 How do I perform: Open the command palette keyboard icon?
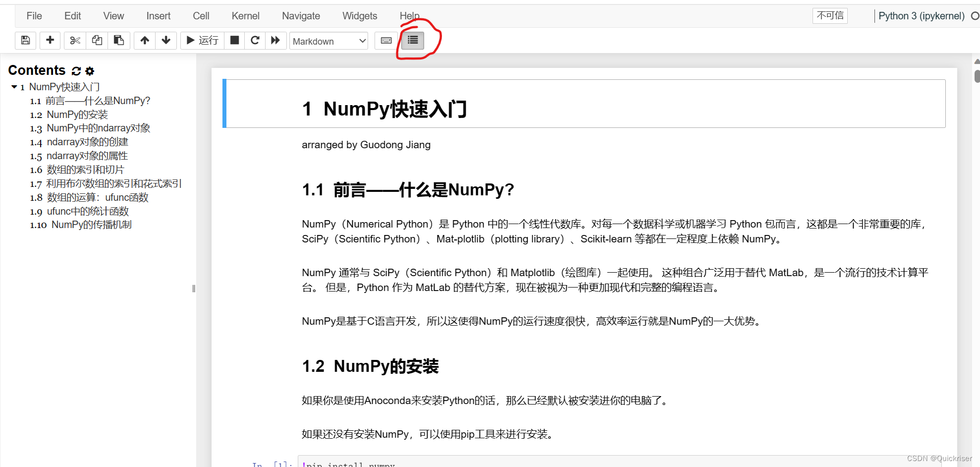[385, 40]
